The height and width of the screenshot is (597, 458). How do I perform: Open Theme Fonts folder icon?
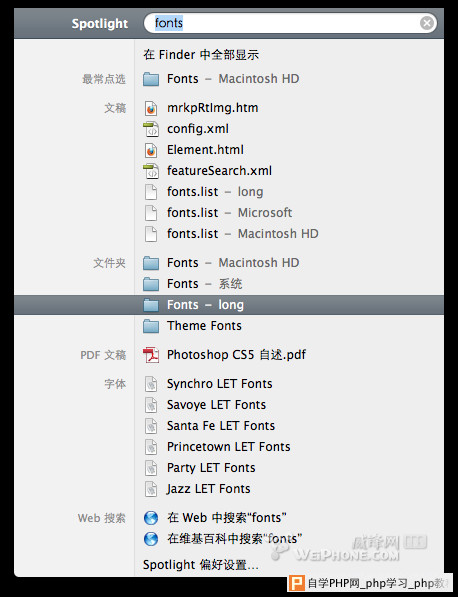click(151, 326)
